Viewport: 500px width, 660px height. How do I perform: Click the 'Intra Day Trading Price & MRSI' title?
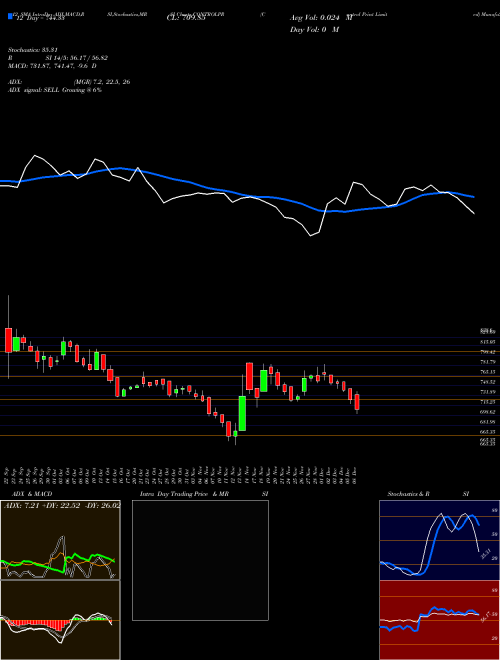[204, 494]
